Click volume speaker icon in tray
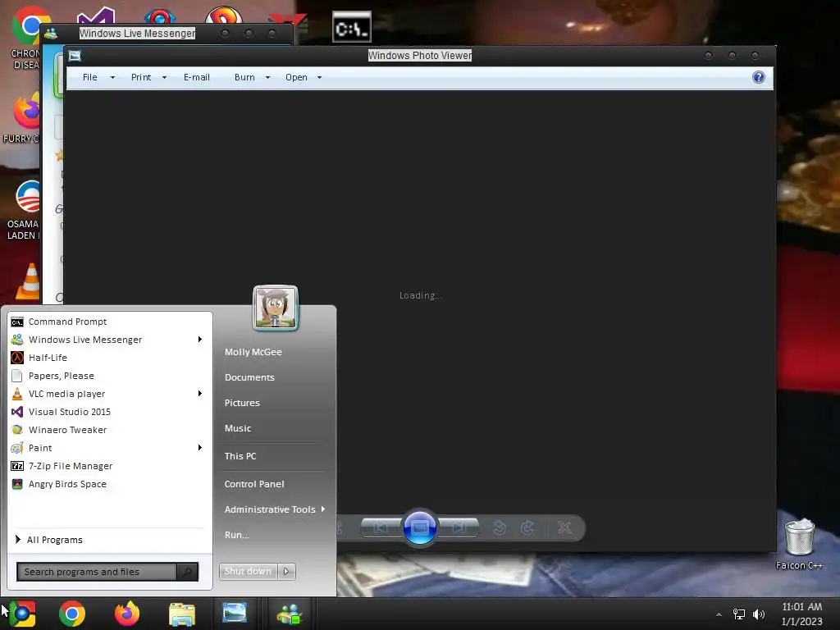Screen dimensions: 840x630 (x=759, y=614)
